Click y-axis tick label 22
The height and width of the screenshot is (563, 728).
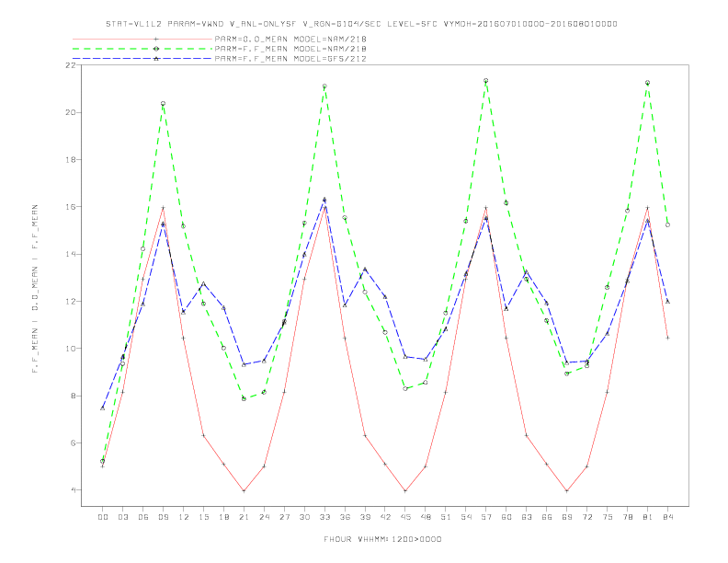pos(71,65)
